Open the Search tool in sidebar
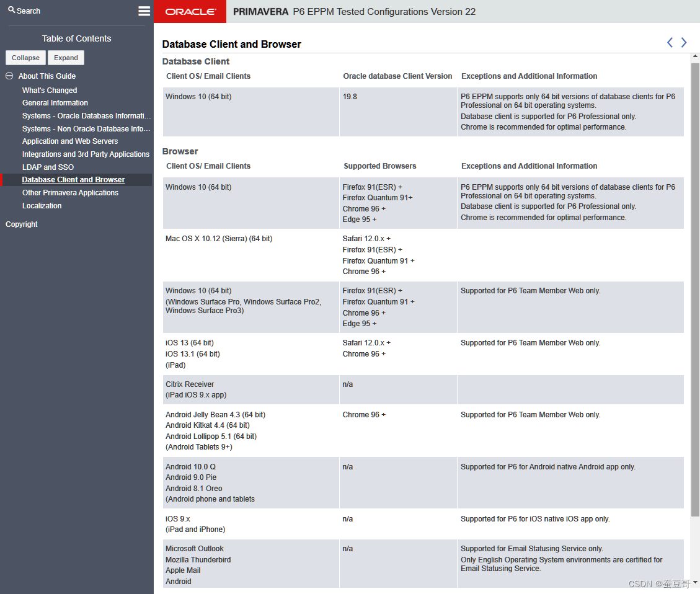 (24, 11)
